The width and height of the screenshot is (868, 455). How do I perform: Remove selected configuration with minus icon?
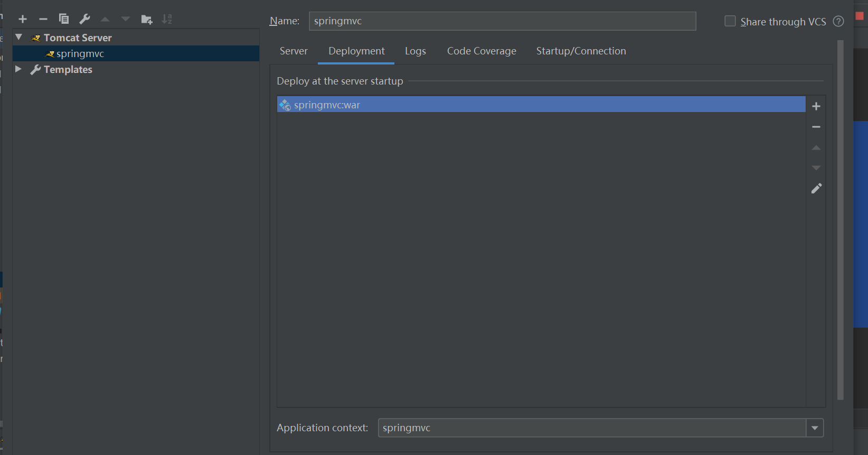(43, 20)
